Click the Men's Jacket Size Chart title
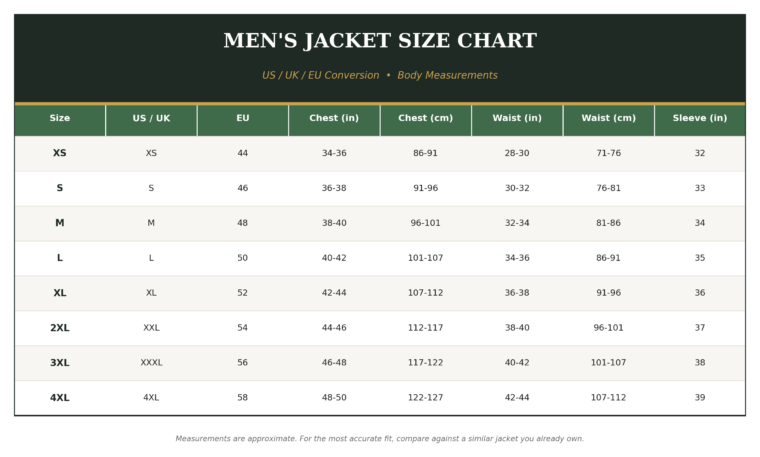The width and height of the screenshot is (760, 457). [380, 41]
